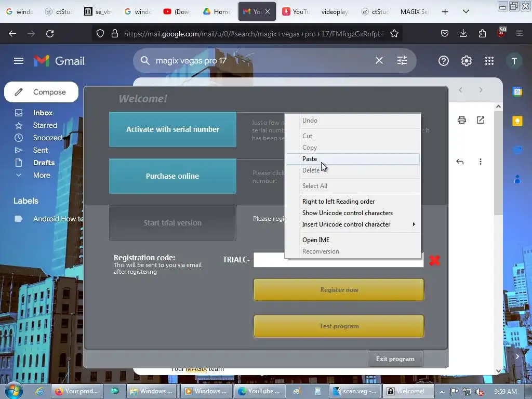This screenshot has width=532, height=399.
Task: Click the Firefox address bar URL
Action: coord(254,34)
